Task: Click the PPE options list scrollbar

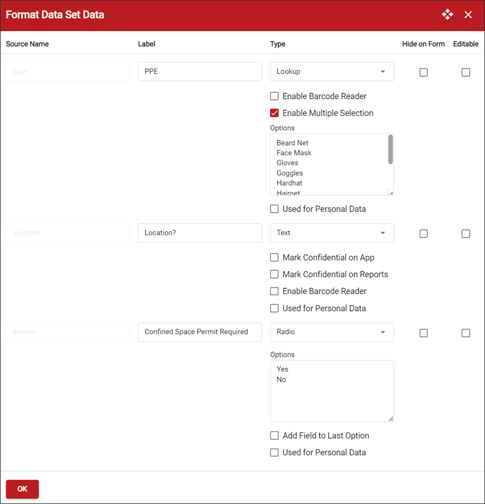Action: (390, 149)
